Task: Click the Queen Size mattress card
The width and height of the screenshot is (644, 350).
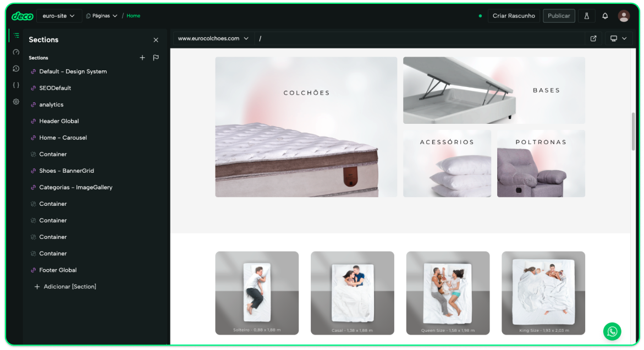Action: coord(448,293)
